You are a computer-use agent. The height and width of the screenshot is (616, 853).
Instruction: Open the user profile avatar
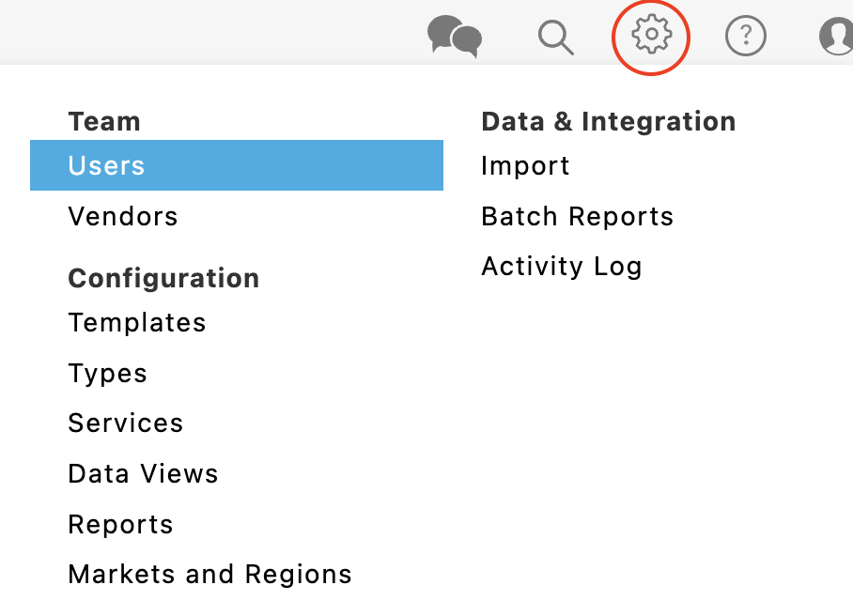[837, 36]
